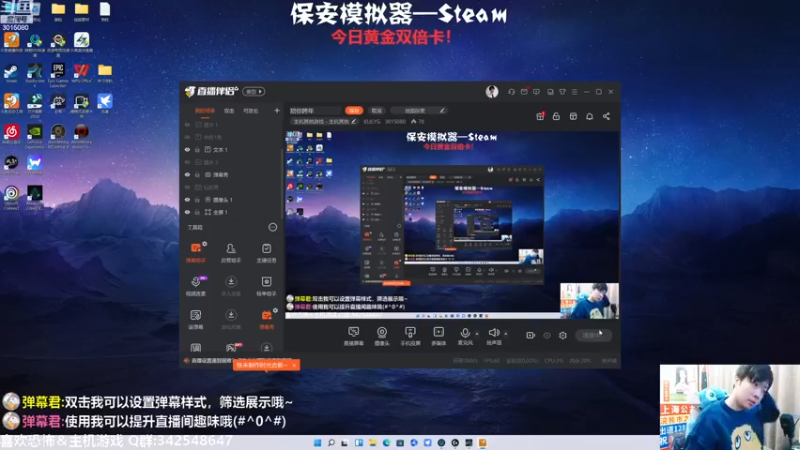Toggle the preview eye icon in bottom bar
Screen dimensions: 800x450
pos(547,335)
